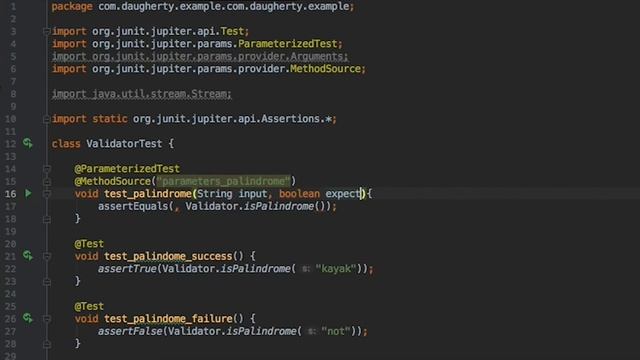Viewport: 640px width, 360px height.
Task: Collapse the test_palindome_failure method
Action: (47, 319)
